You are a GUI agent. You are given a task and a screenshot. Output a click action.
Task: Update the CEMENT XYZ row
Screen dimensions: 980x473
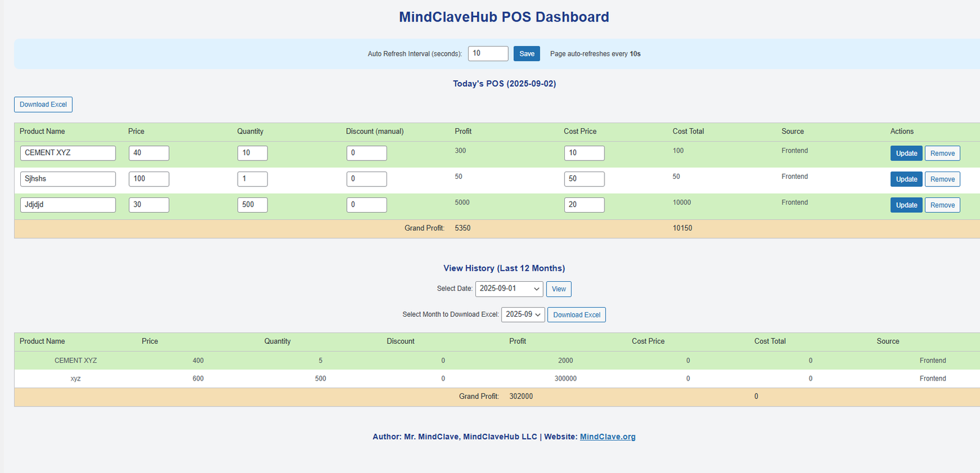click(x=906, y=153)
